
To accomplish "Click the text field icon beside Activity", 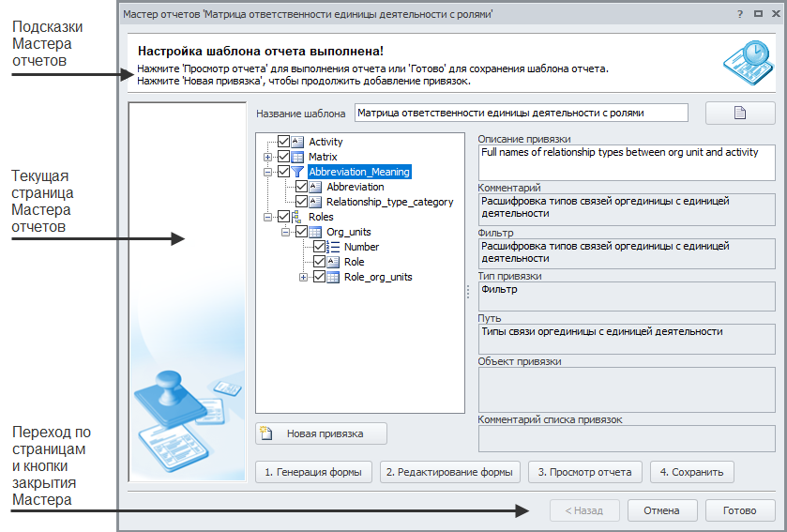I will tap(297, 142).
